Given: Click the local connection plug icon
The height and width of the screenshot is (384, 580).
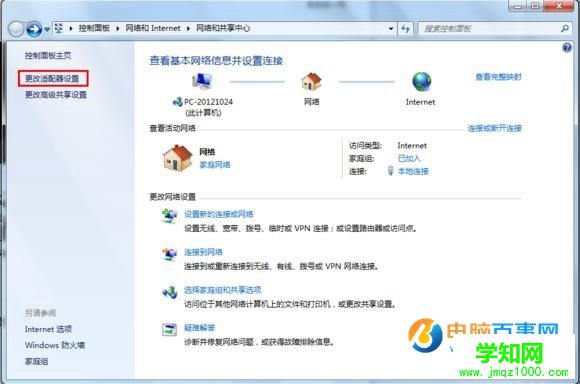Looking at the screenshot, I should pyautogui.click(x=390, y=171).
